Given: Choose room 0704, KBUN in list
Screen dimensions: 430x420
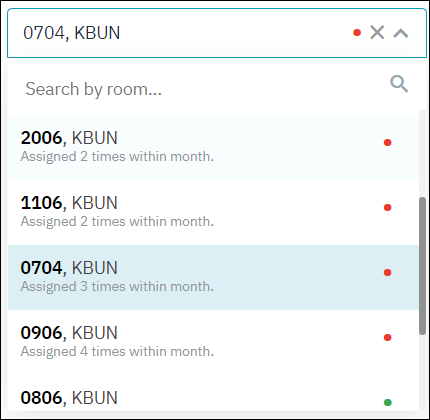Looking at the screenshot, I should 213,277.
